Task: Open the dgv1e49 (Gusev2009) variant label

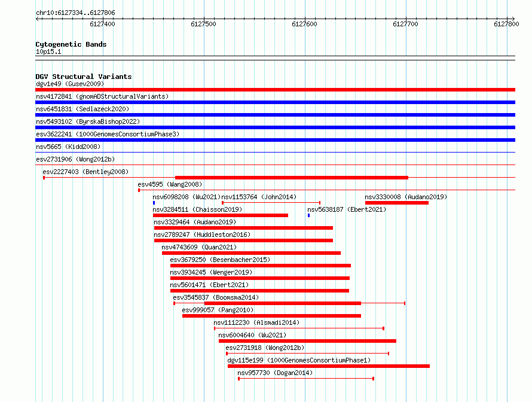Action: coord(70,84)
